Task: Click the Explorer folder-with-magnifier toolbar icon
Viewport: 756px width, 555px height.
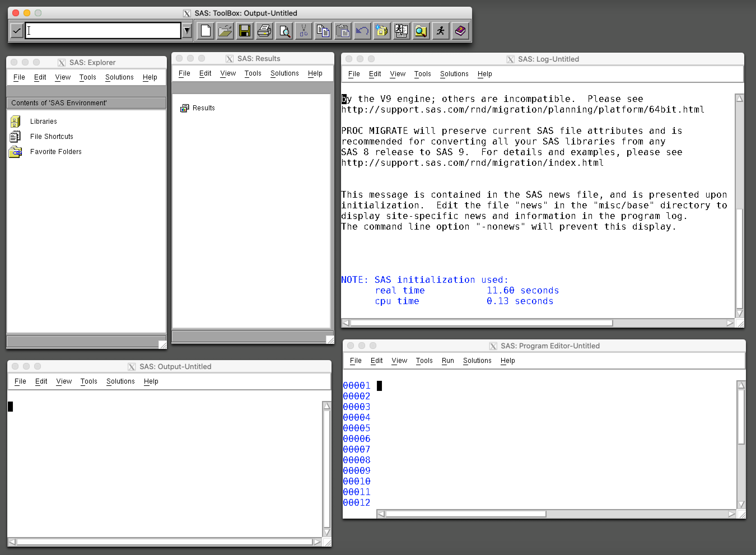Action: tap(421, 31)
